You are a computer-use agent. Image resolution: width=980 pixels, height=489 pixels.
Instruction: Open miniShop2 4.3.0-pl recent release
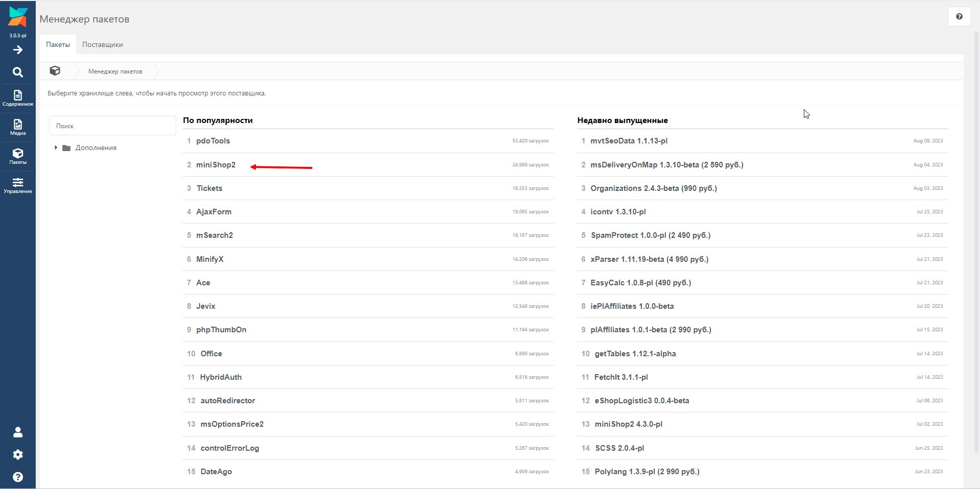[629, 424]
